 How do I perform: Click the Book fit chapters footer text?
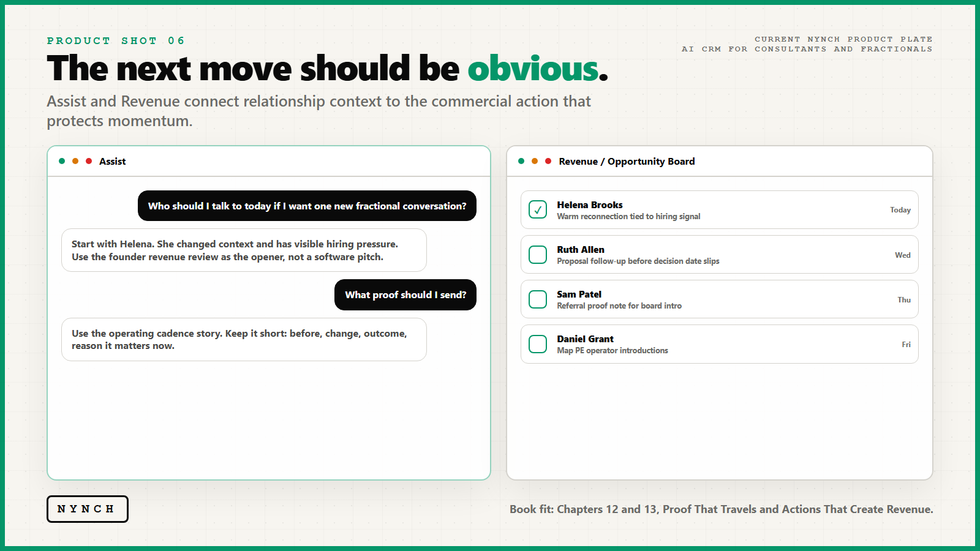722,509
